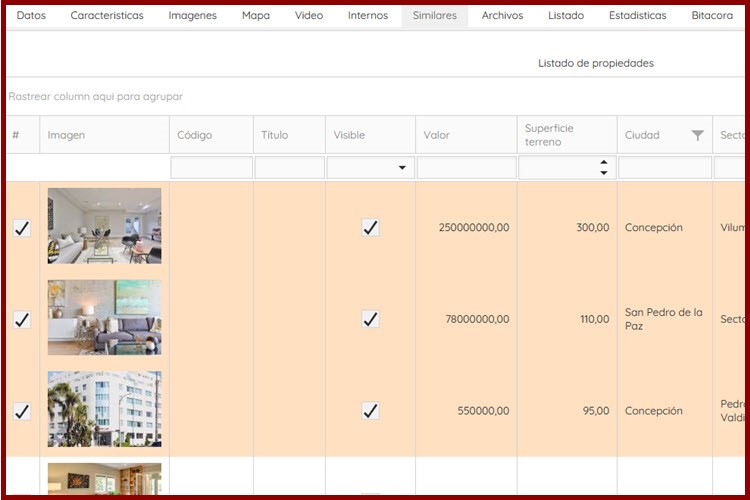
Task: Toggle Visible checkbox in 250000000,00 row
Action: pos(370,228)
